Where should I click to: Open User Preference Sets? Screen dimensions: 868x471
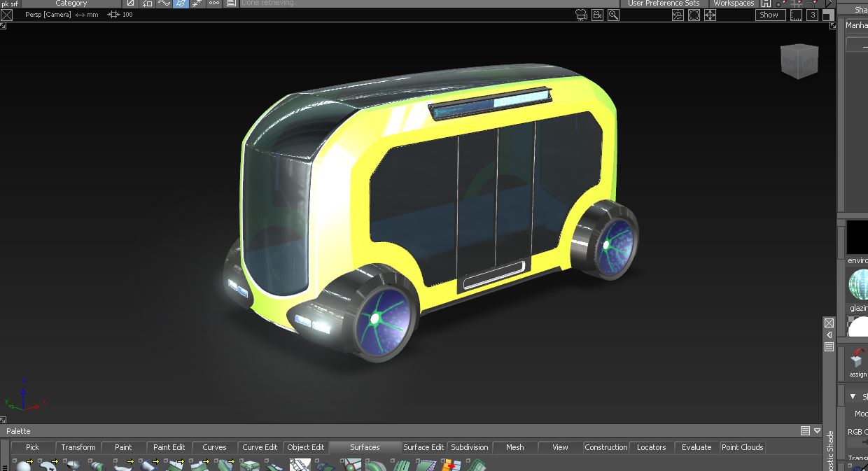663,3
